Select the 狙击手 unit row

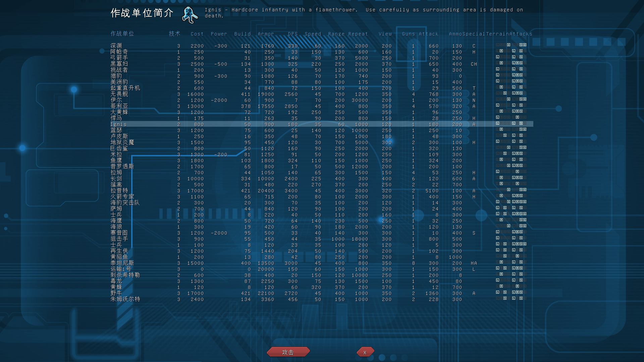(x=322, y=239)
